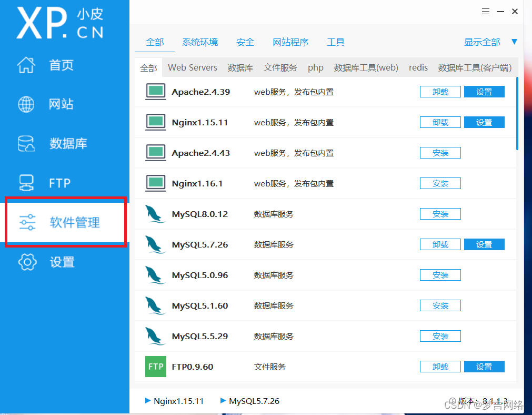Viewport: 532px width, 415px height.
Task: Select the MySQL5.1.60 dolphin icon
Action: pyautogui.click(x=155, y=305)
